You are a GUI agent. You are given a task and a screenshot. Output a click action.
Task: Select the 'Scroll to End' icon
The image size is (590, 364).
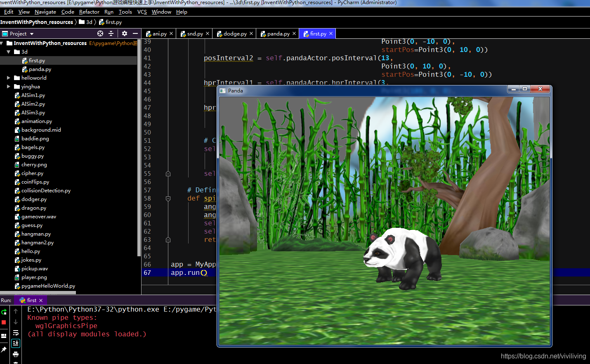(x=16, y=343)
